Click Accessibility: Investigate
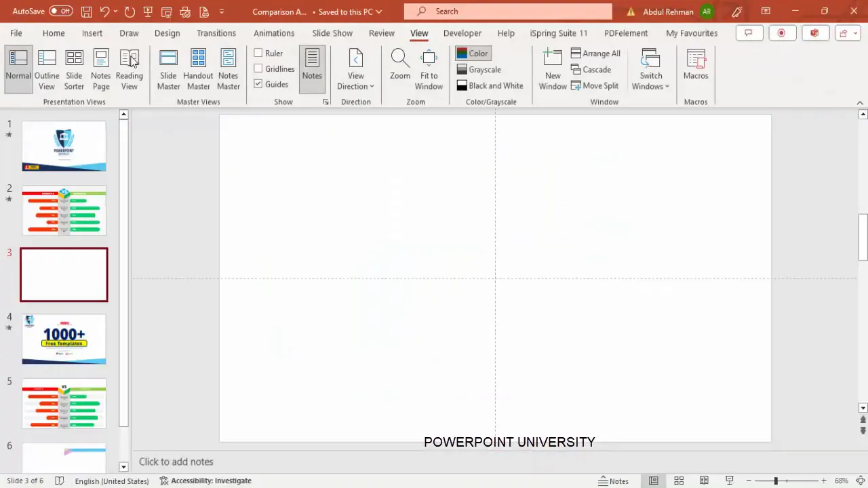Image resolution: width=868 pixels, height=488 pixels. click(205, 481)
